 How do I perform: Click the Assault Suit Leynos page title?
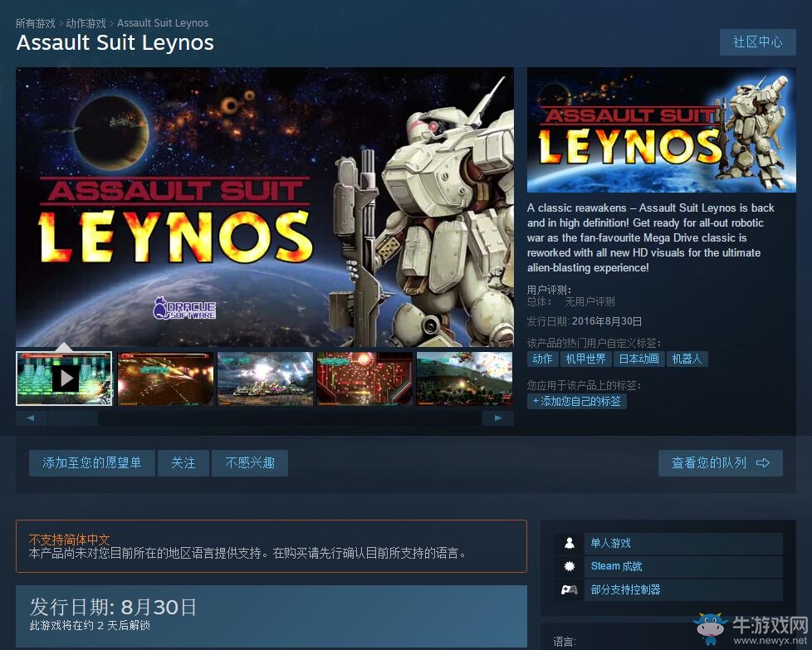point(115,42)
